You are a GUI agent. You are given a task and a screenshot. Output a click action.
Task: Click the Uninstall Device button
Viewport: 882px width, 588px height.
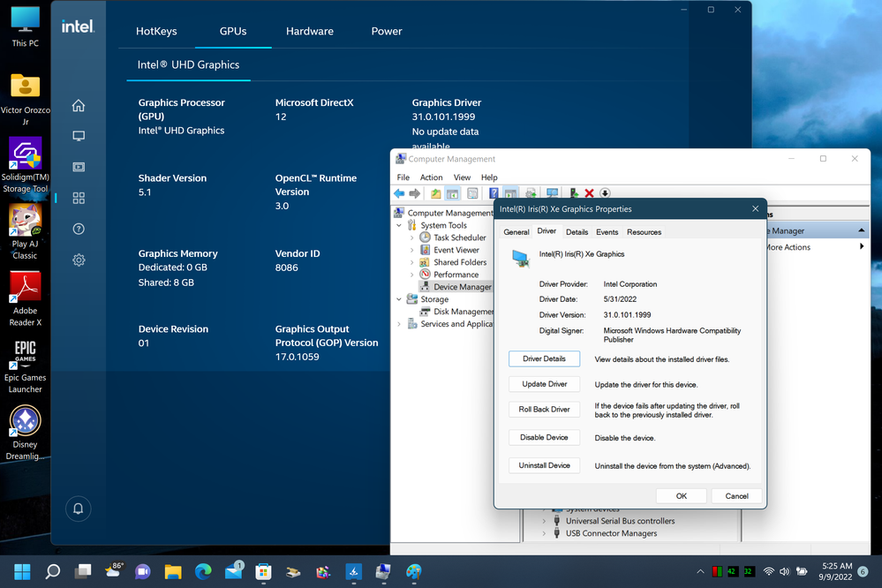544,465
